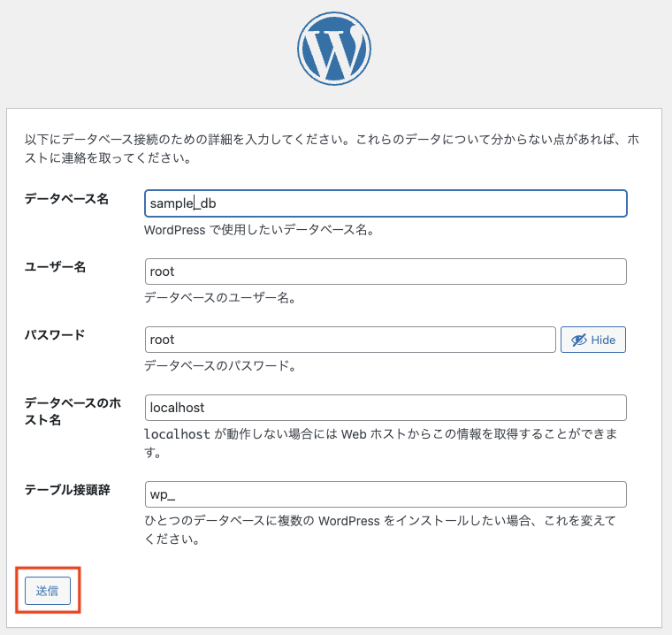Click the ユーザー名 label

pos(55,267)
